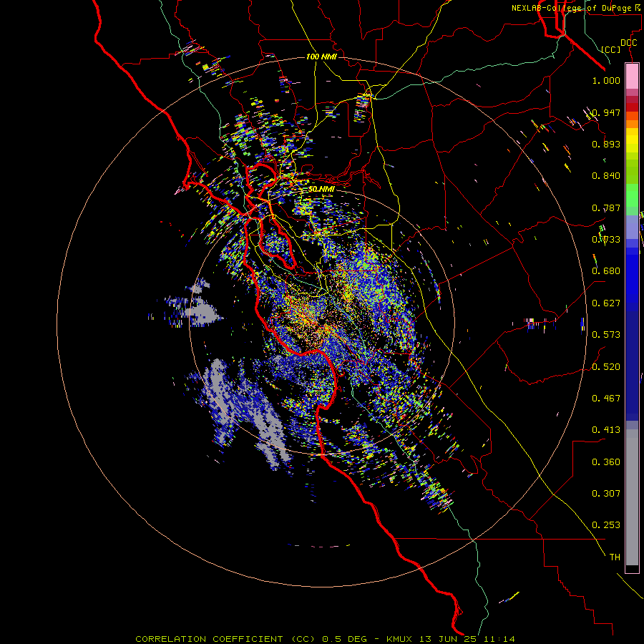Click the KMUX station identifier in caption
Viewport: 644px width, 644px height.
point(401,639)
